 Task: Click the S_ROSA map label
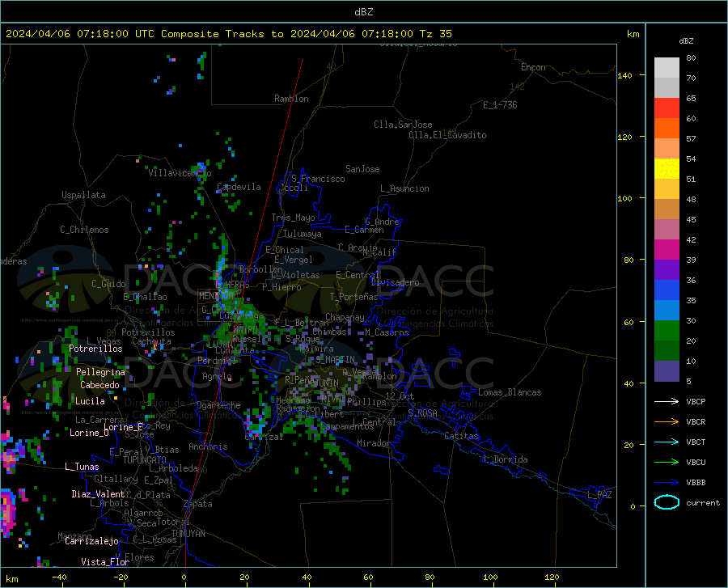pyautogui.click(x=422, y=412)
